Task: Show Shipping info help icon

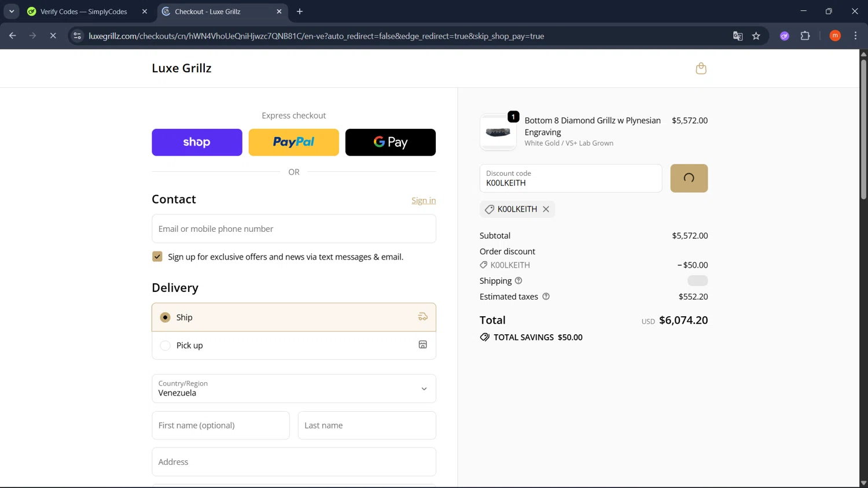Action: click(x=518, y=280)
